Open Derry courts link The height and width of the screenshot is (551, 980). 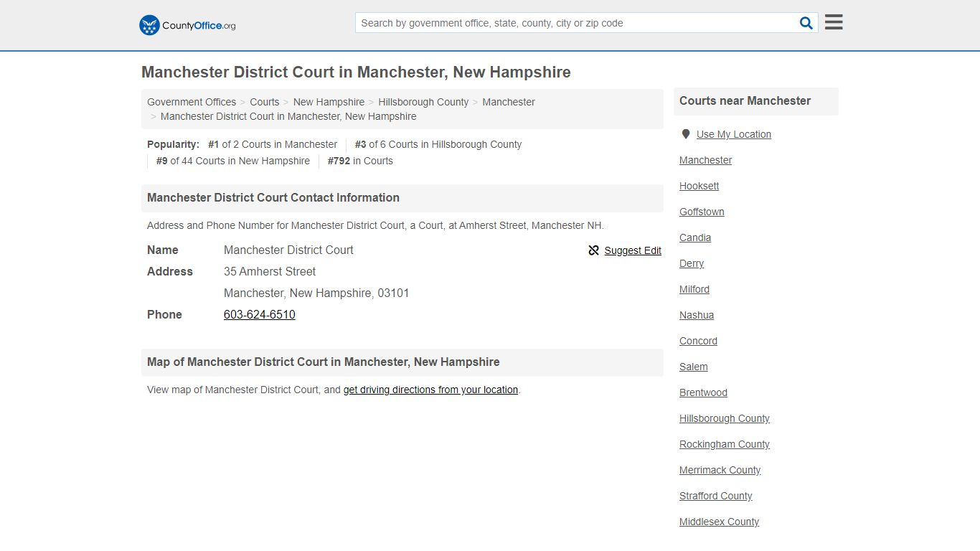pos(692,263)
